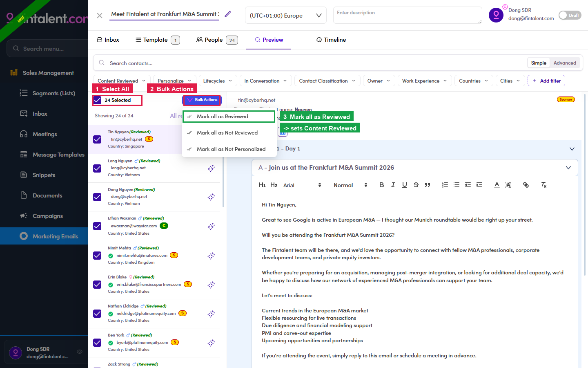Open the Normal text size dropdown
Image resolution: width=588 pixels, height=368 pixels.
tap(351, 185)
